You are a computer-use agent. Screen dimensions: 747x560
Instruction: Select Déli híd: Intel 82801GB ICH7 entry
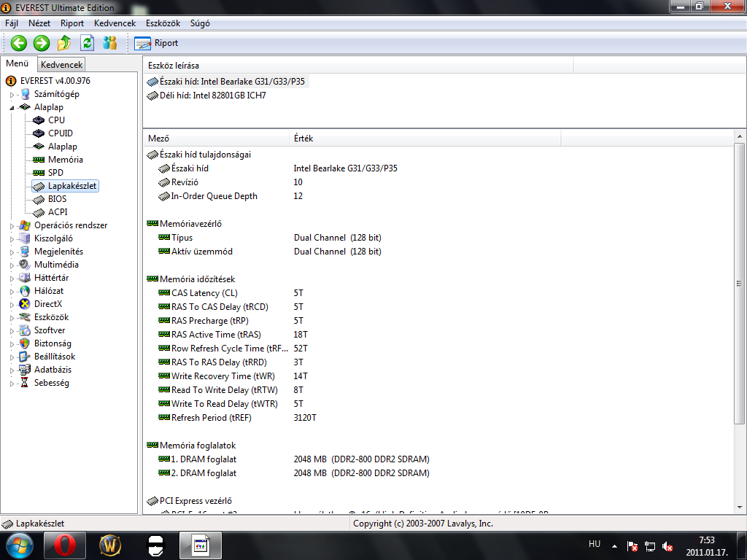click(x=206, y=96)
